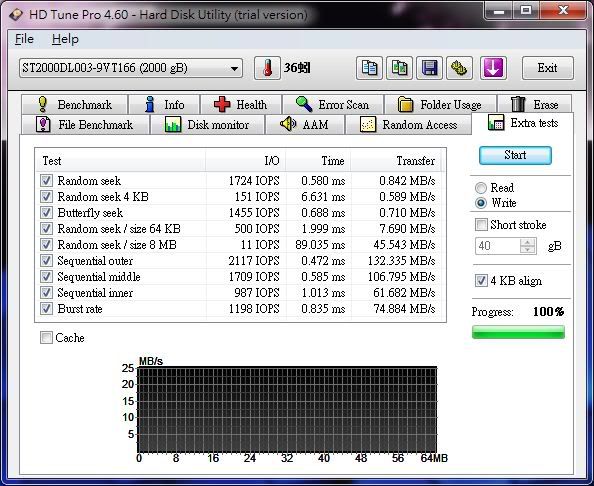
Task: Click the purple download arrow icon
Action: click(x=493, y=68)
